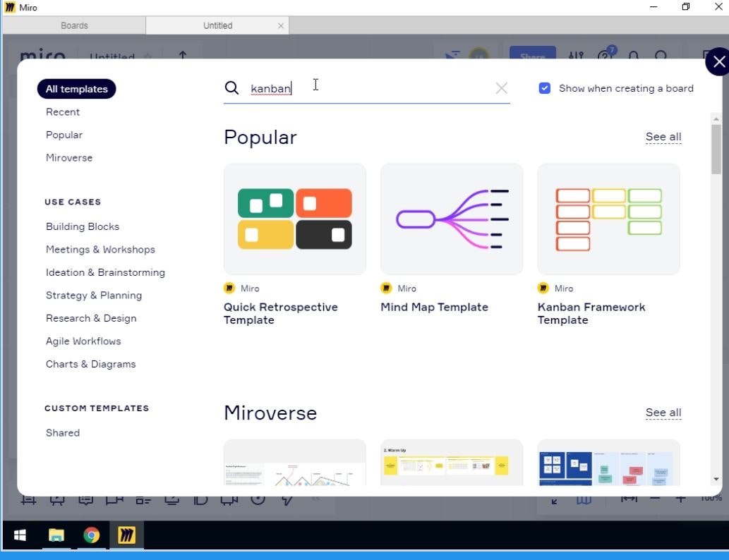Choose Meetings & Workshops use case
The width and height of the screenshot is (729, 560).
click(x=100, y=250)
